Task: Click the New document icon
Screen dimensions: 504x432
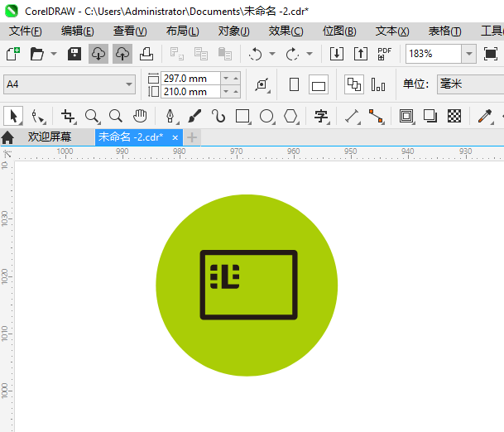Action: click(x=13, y=54)
